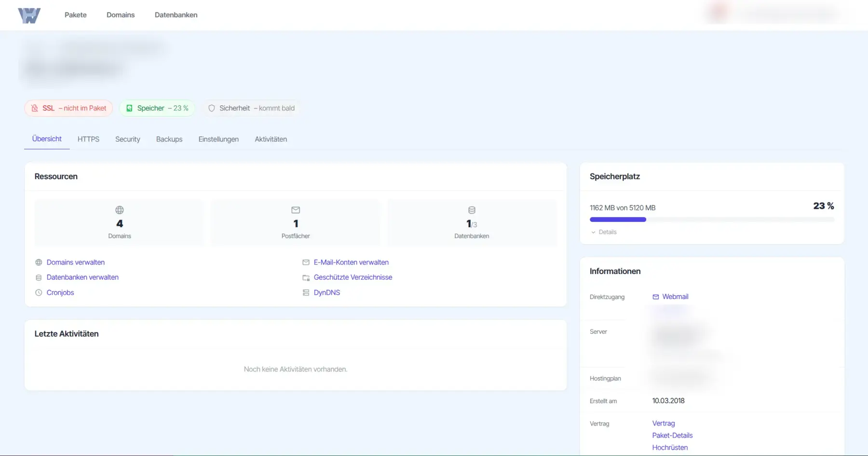Open the Pakete menu
The image size is (868, 456).
click(x=76, y=15)
